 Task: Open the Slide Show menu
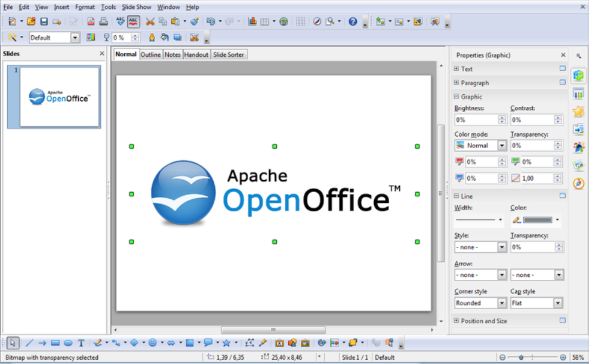click(136, 7)
